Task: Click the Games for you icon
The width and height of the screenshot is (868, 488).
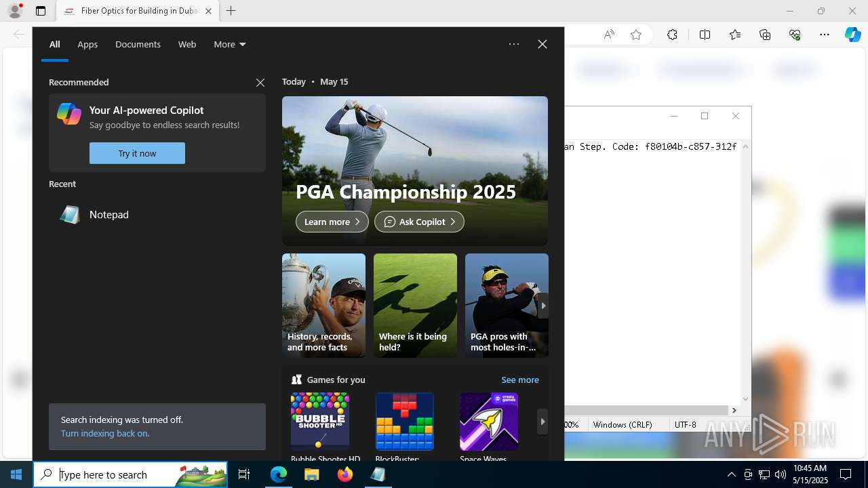Action: [x=296, y=380]
